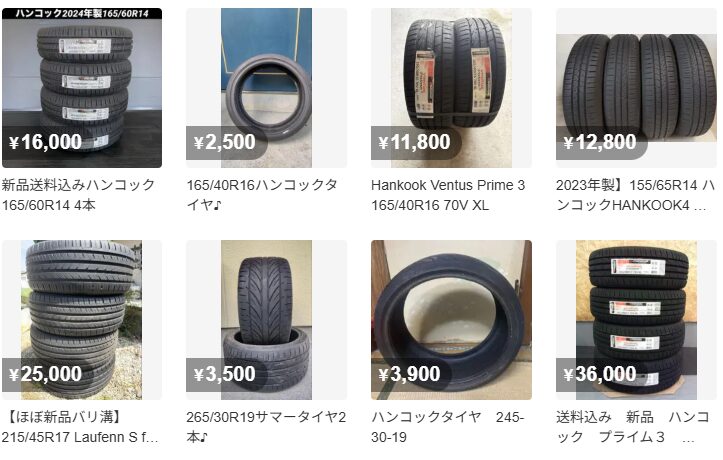This screenshot has width=723, height=460.
Task: Open the ¥3,900 Hankook 245-30-19 tire image
Action: pyautogui.click(x=451, y=320)
